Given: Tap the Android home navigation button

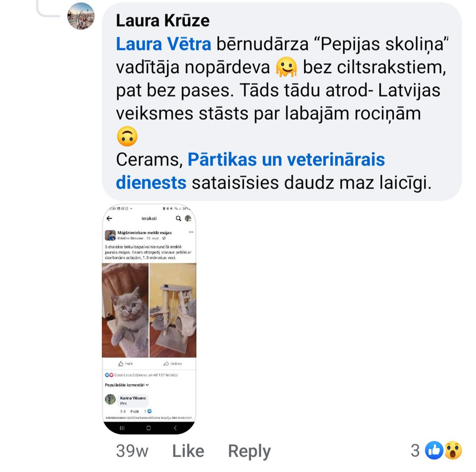Looking at the screenshot, I should tap(148, 428).
